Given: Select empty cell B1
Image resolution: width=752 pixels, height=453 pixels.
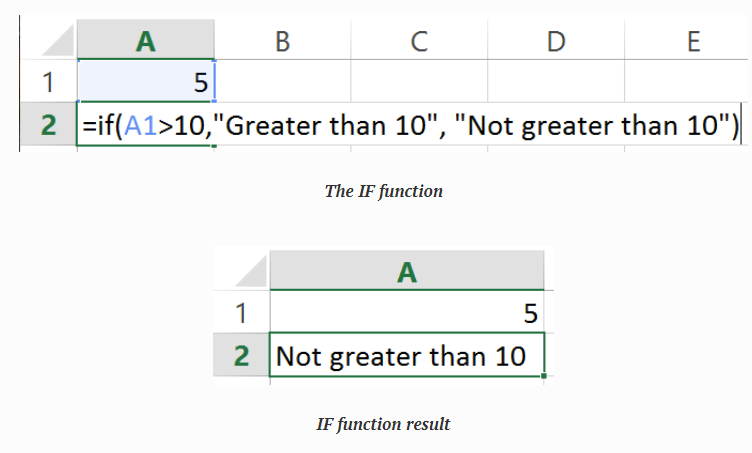Looking at the screenshot, I should pos(282,82).
